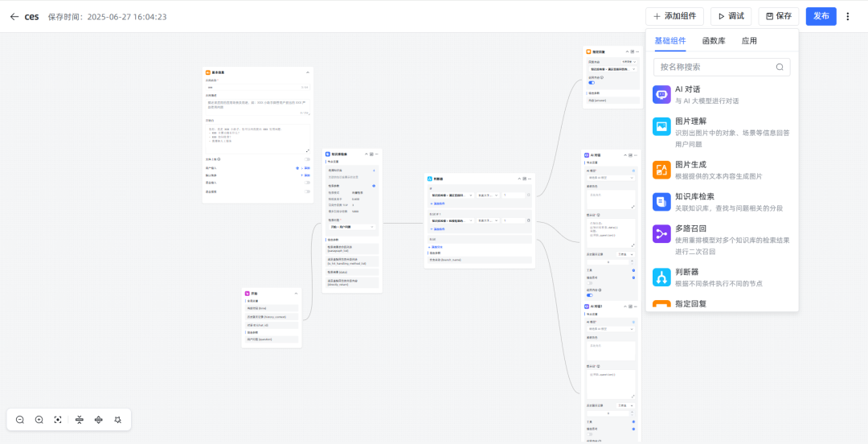Toggle the 文件上传 switch in 基本信息
Screen dimensions: 868x444
[307, 159]
